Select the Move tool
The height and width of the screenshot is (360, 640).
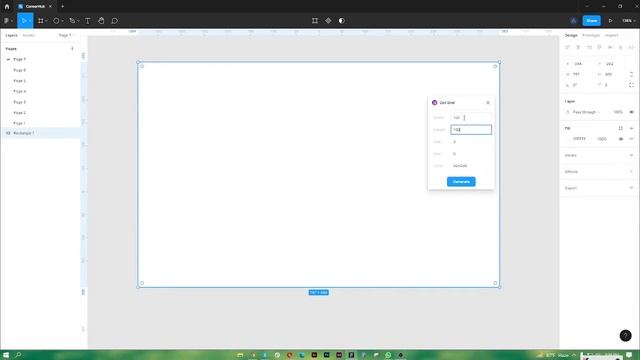[x=24, y=20]
